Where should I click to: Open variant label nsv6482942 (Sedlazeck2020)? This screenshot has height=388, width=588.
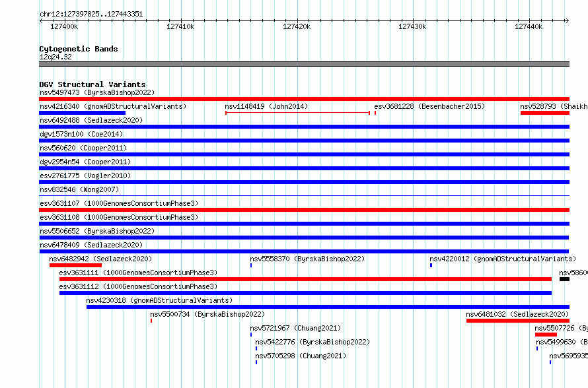100,259
